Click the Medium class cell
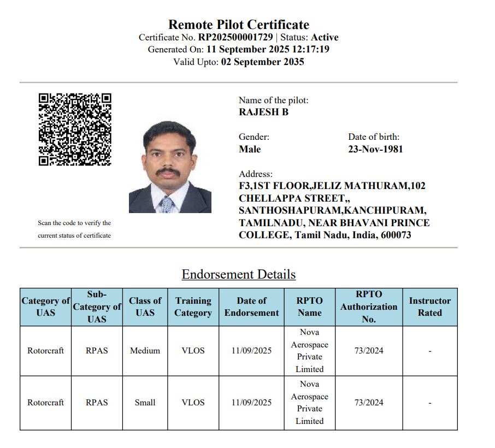Image resolution: width=495 pixels, height=448 pixels. (x=145, y=351)
